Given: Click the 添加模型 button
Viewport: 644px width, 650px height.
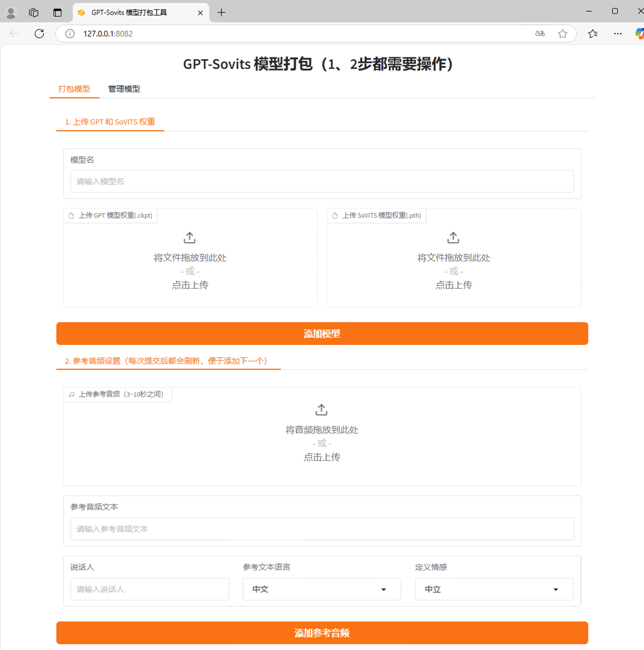Looking at the screenshot, I should coord(322,334).
